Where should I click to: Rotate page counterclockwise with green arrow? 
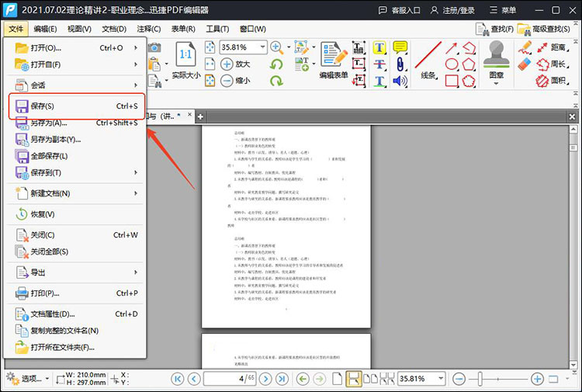[276, 64]
